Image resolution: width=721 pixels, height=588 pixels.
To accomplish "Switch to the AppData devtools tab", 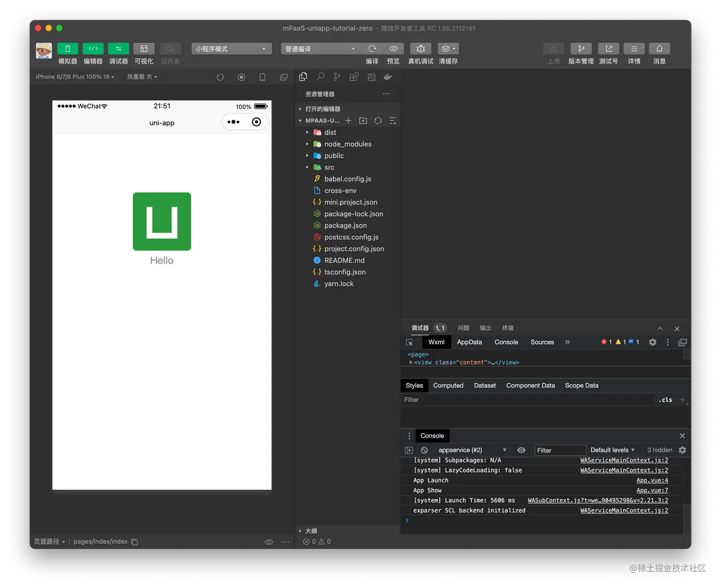I will click(x=469, y=342).
